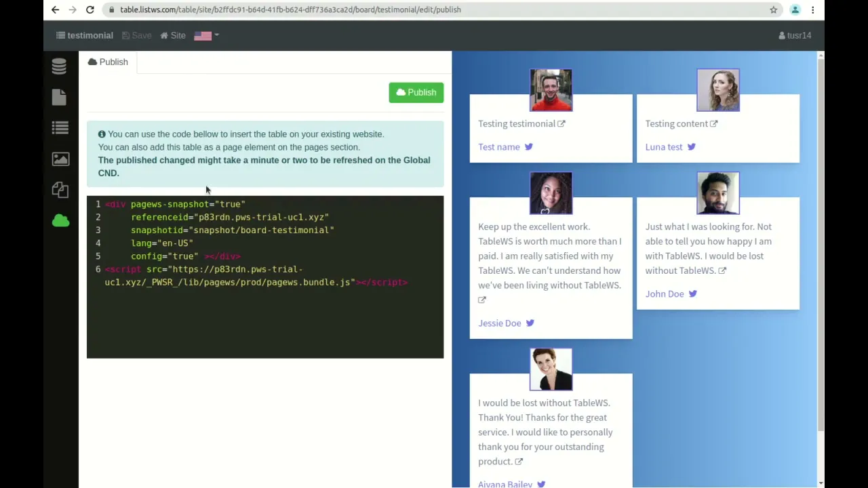Click the lock icon in address bar
The height and width of the screenshot is (488, 868).
[x=111, y=9]
